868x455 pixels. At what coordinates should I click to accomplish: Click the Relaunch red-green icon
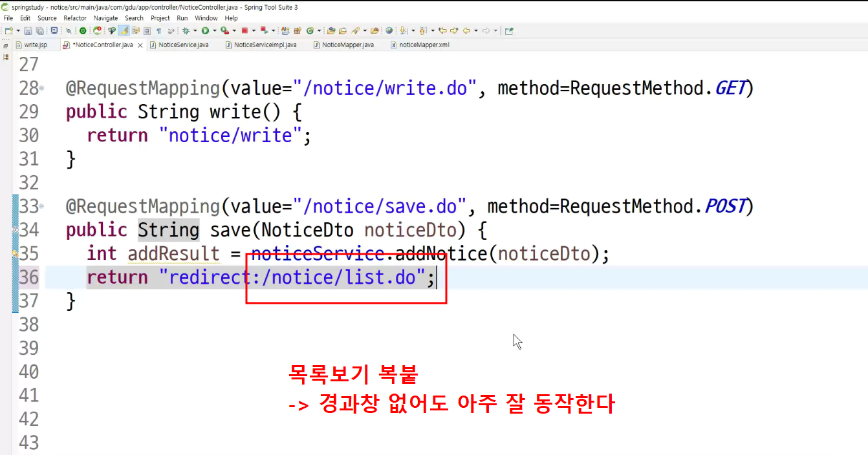264,30
